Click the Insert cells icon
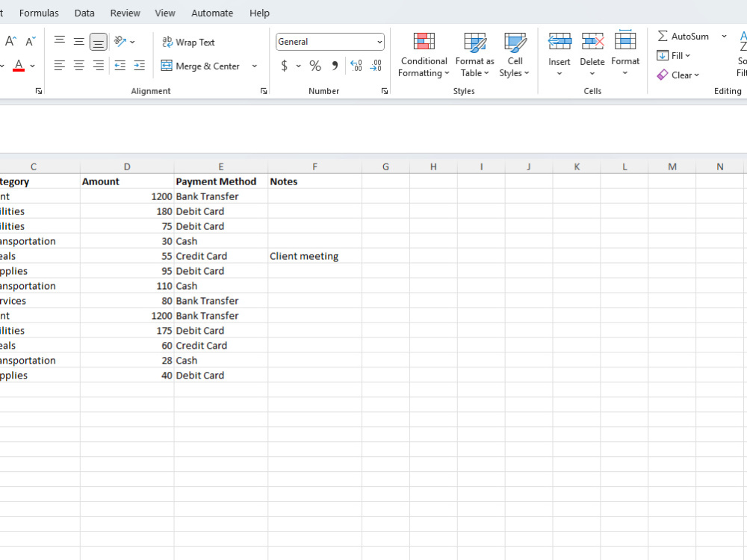Screen dimensions: 747x560 (560, 42)
